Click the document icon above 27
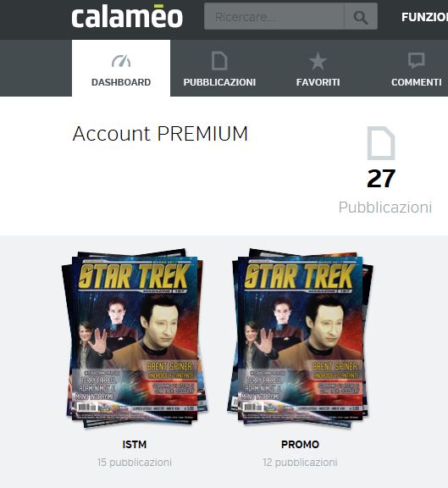Screen dimensions: 448x488 (x=381, y=143)
